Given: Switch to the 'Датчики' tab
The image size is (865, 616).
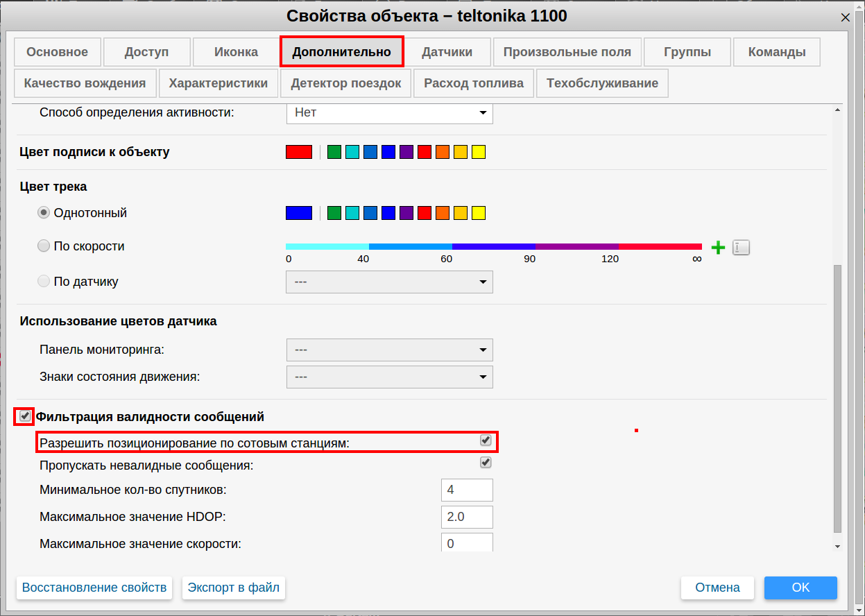Looking at the screenshot, I should [447, 52].
